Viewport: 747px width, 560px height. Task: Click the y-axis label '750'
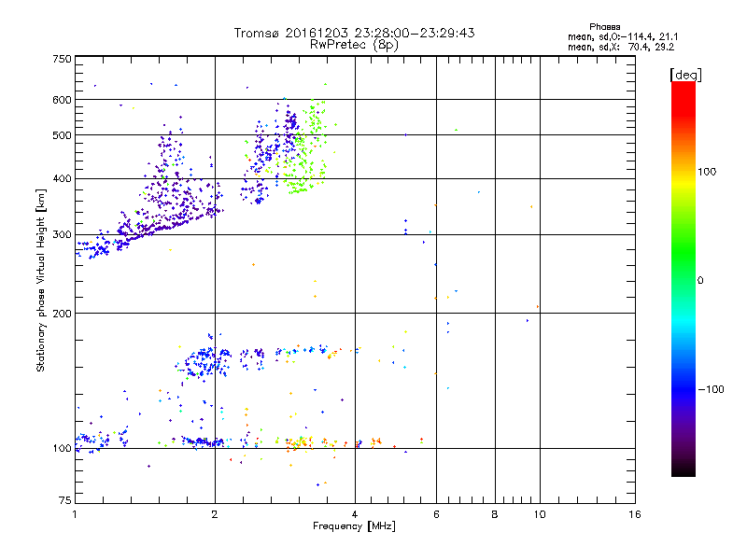pyautogui.click(x=62, y=59)
